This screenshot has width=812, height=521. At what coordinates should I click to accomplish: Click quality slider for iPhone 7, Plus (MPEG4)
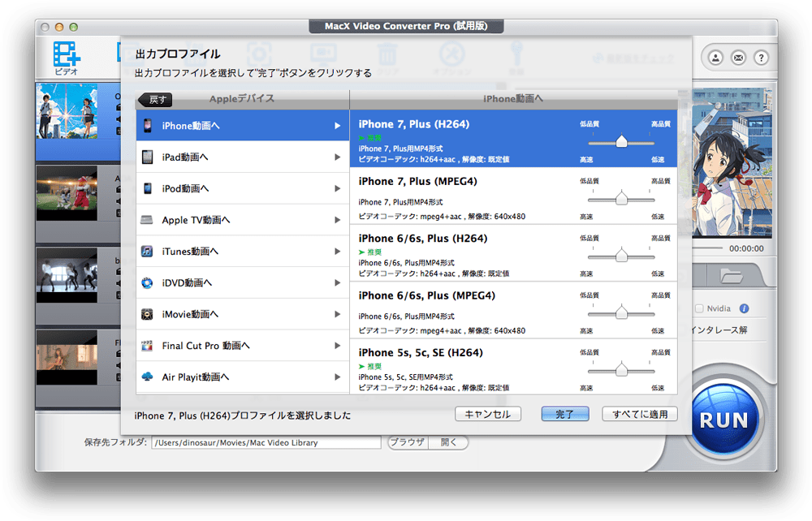[x=621, y=199]
